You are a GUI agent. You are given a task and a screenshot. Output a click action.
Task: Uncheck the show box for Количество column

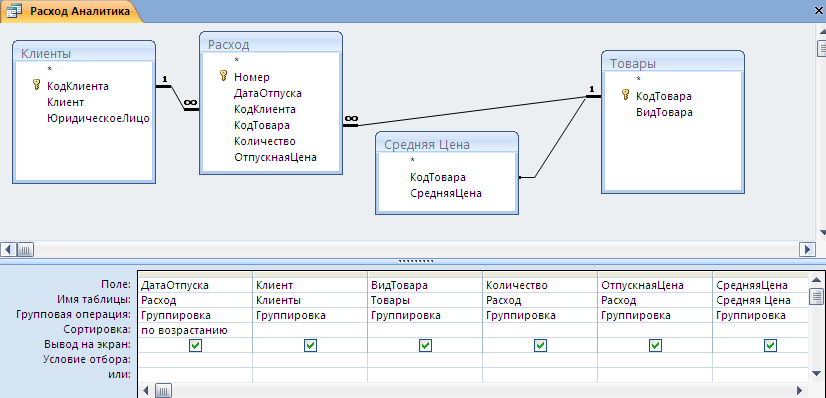tap(540, 345)
